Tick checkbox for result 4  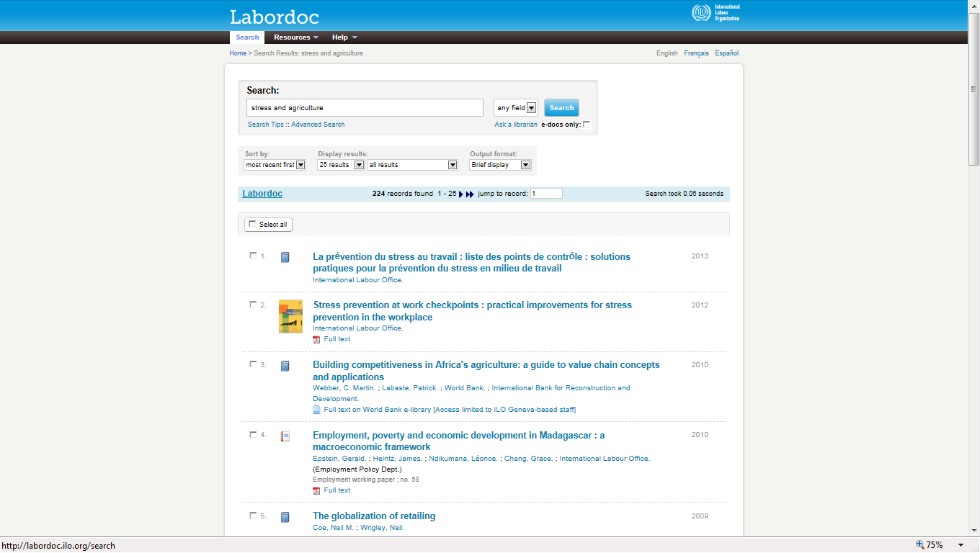click(253, 434)
